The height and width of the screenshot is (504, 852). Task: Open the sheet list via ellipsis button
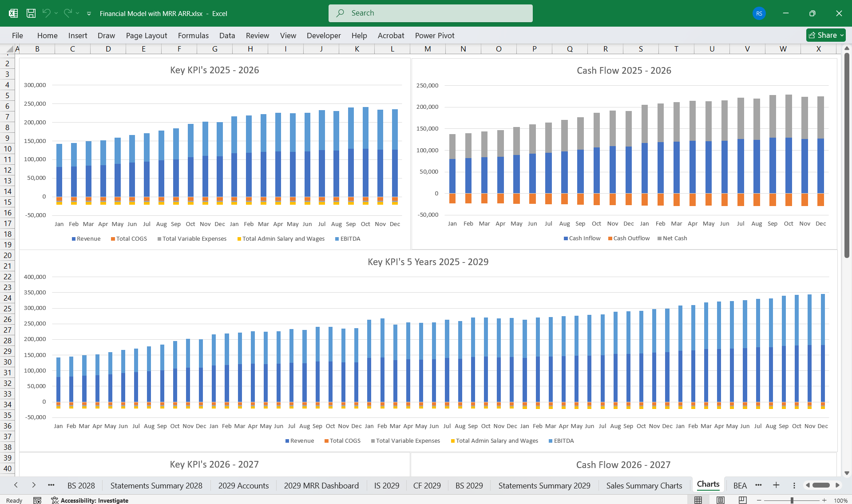pos(52,485)
